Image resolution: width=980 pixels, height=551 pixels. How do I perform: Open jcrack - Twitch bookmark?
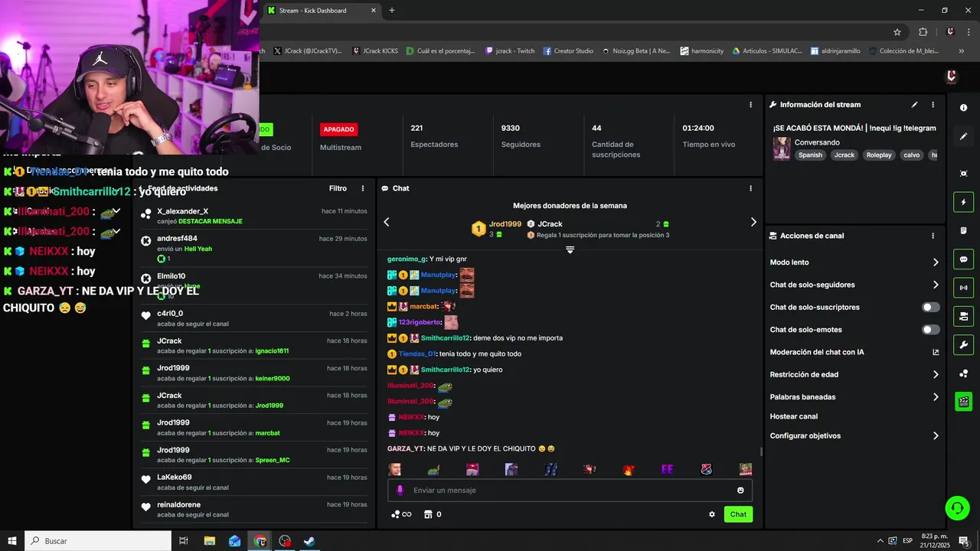point(510,51)
